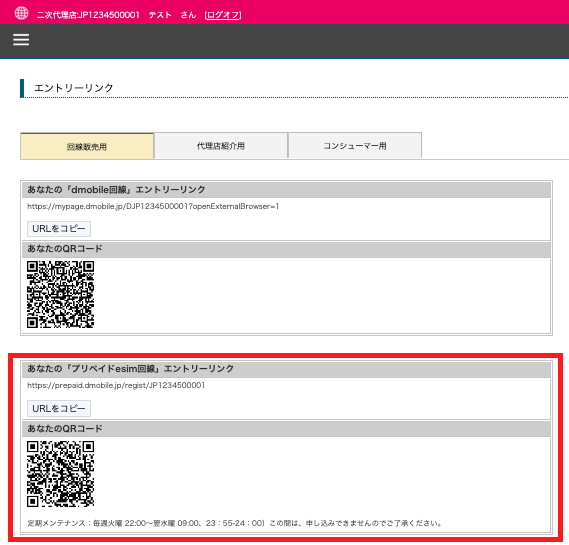The height and width of the screenshot is (545, 569).
Task: Click the mypage.dmobile.jp entry URL text
Action: coord(153,206)
